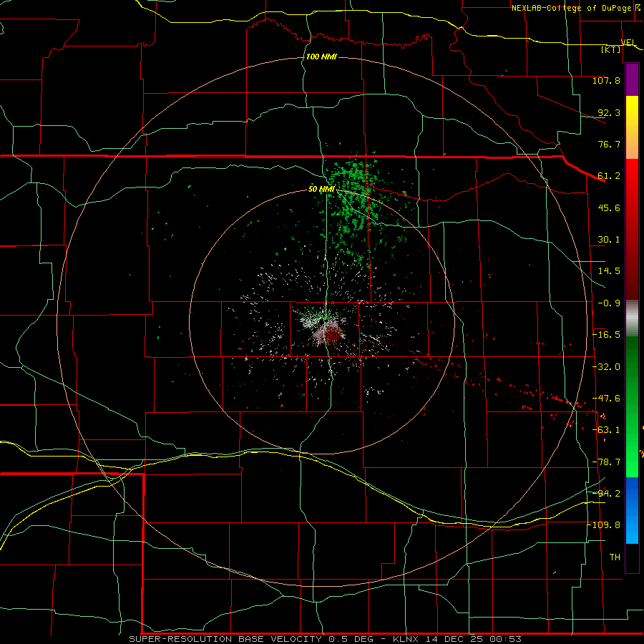Click the -47.6 legend value
This screenshot has width=644, height=644.
coord(606,399)
